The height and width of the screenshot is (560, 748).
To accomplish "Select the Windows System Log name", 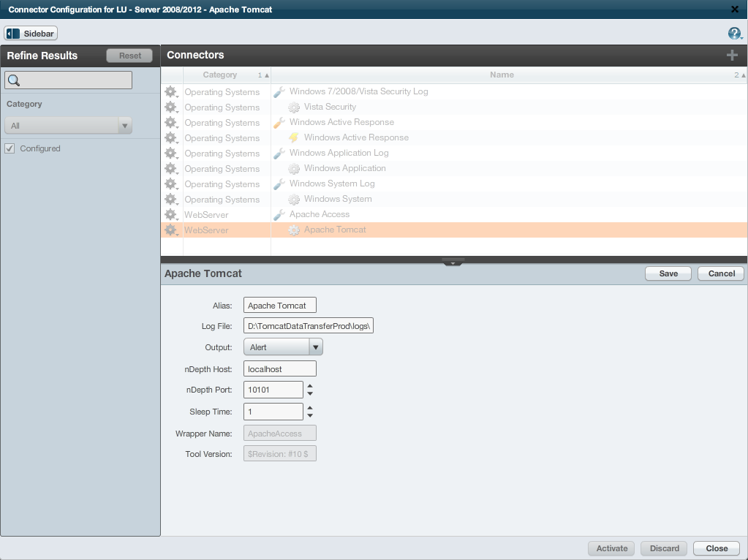I will click(332, 183).
